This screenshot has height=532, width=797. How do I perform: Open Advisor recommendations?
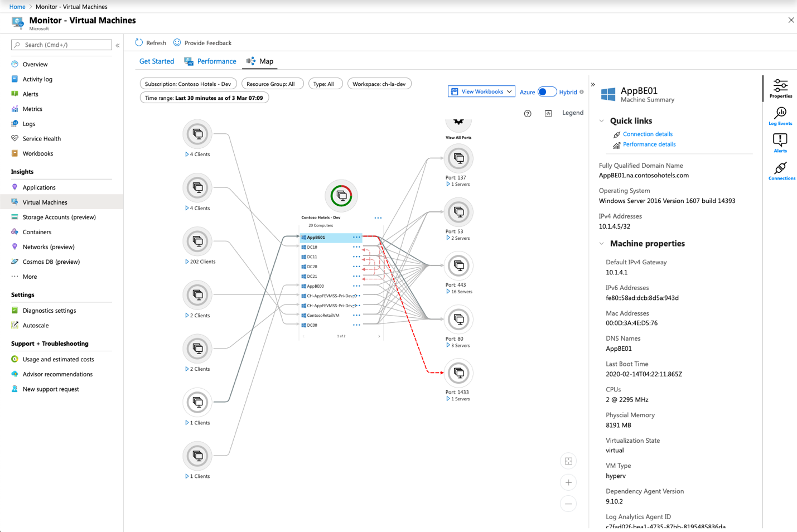[57, 374]
